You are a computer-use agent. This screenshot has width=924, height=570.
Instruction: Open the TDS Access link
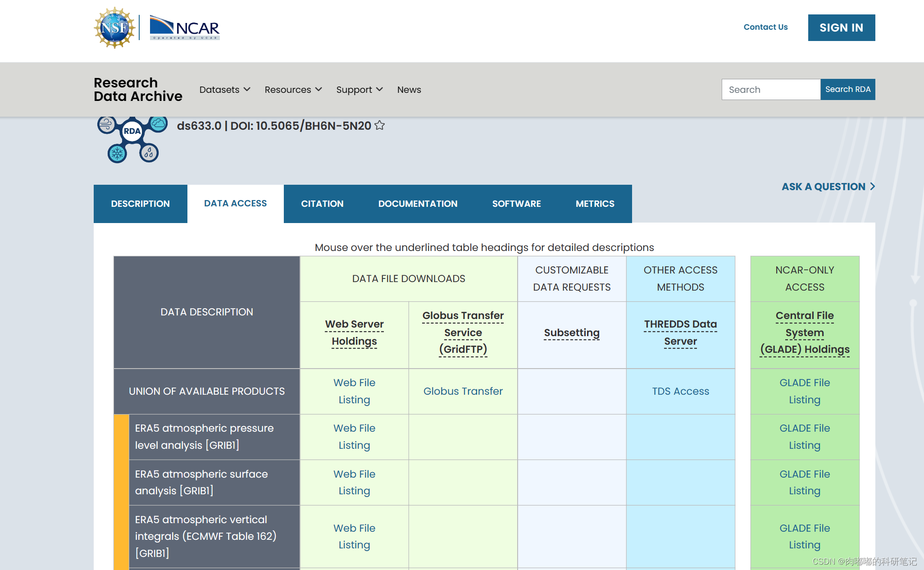tap(680, 391)
